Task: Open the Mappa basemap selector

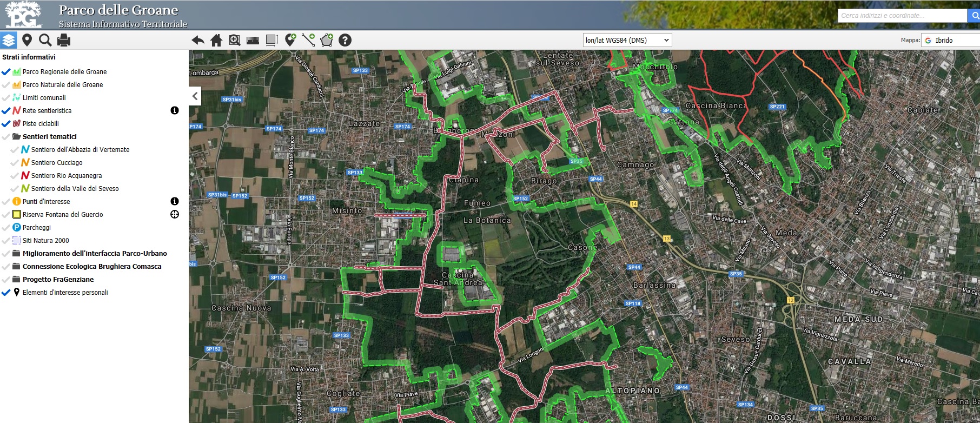Action: point(951,40)
